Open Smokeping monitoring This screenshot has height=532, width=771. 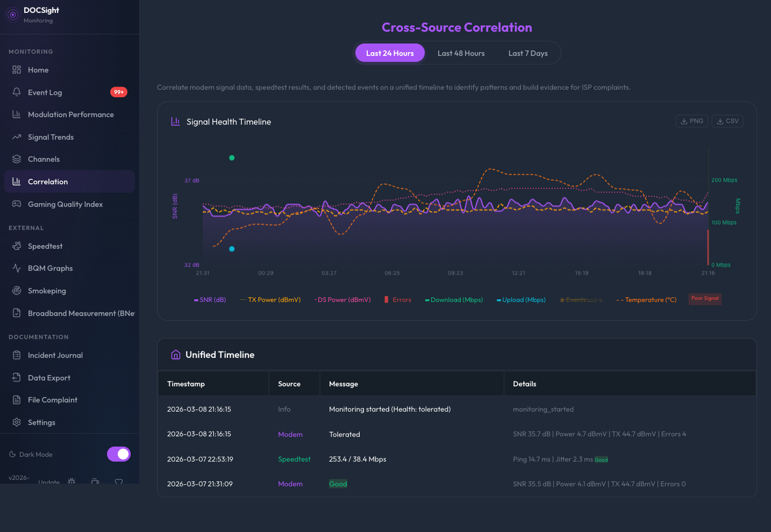(47, 290)
